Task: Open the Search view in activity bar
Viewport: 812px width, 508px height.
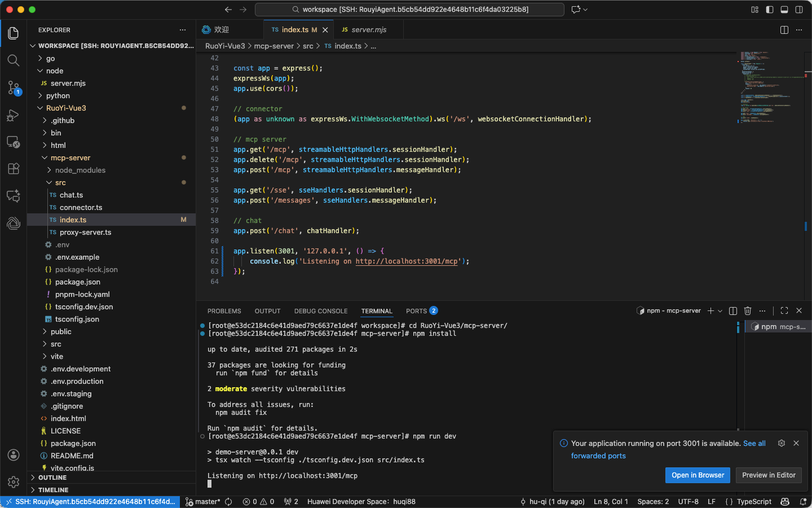Action: [x=14, y=60]
